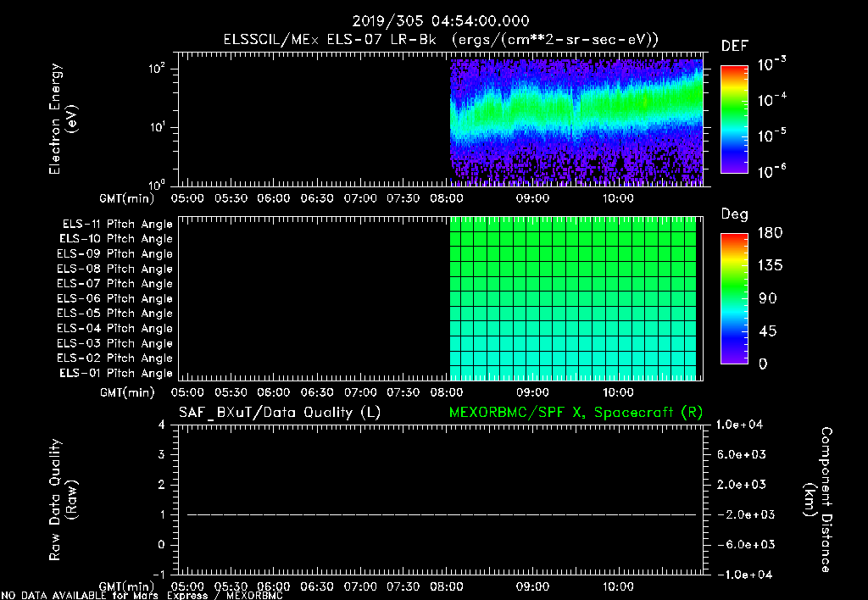Click the white data quality line at value 1
This screenshot has width=868, height=600.
tap(441, 514)
